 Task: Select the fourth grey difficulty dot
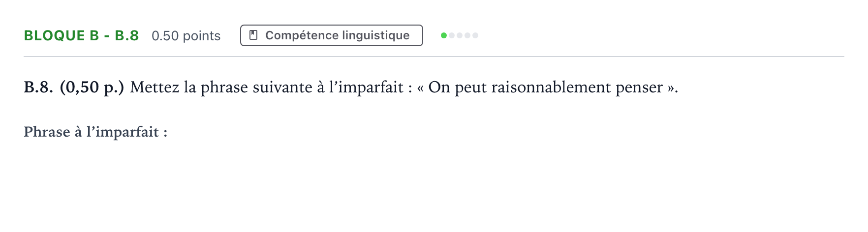pos(467,35)
